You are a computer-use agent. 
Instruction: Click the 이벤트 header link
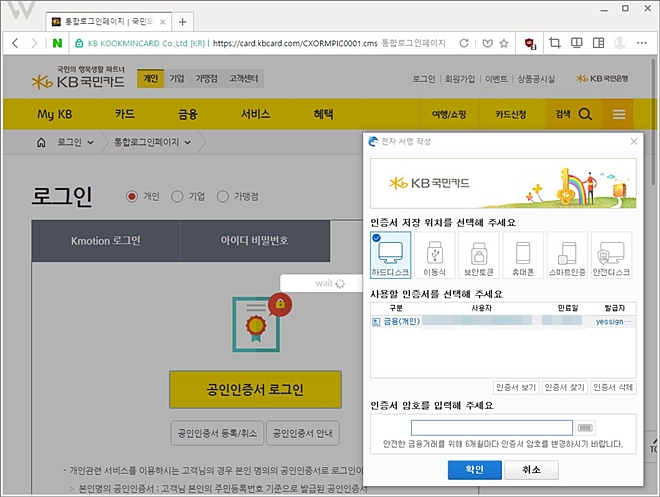[x=496, y=79]
